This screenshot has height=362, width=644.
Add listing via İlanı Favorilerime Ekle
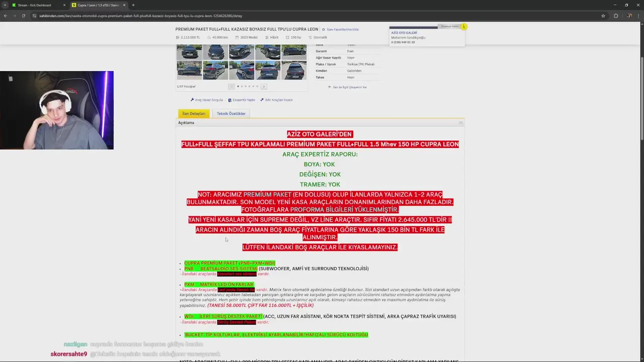pyautogui.click(x=343, y=30)
